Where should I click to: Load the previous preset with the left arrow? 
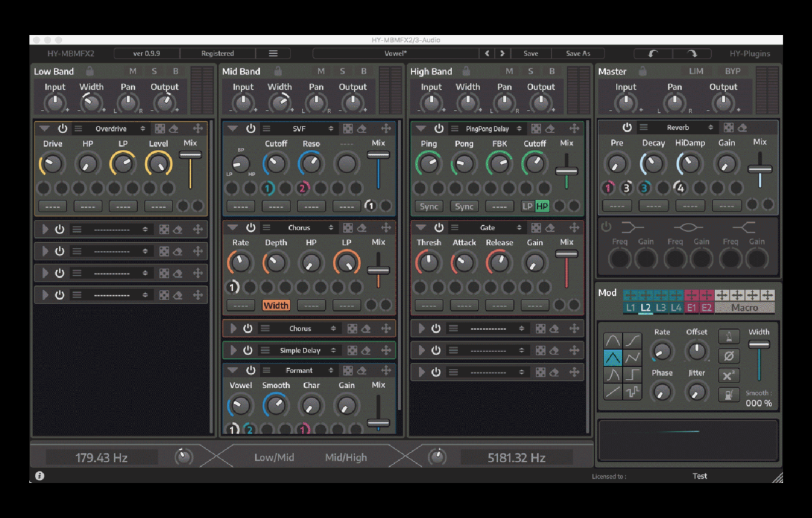[487, 54]
